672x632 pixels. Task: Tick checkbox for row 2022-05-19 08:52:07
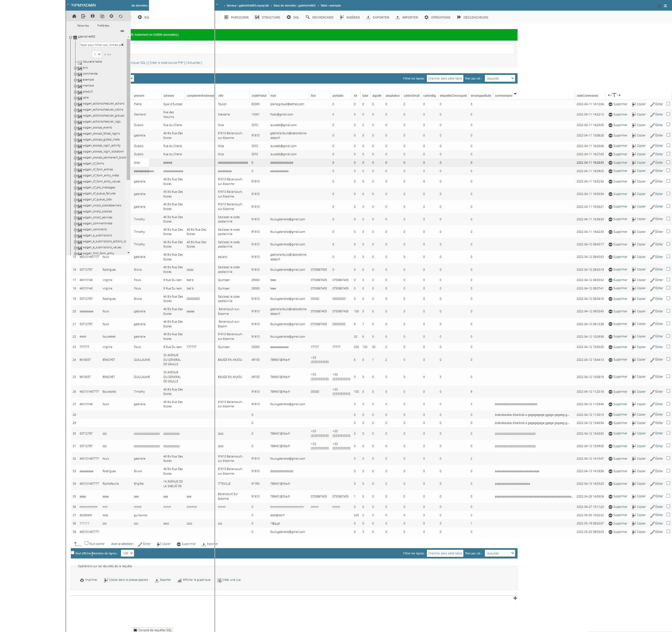click(x=668, y=523)
